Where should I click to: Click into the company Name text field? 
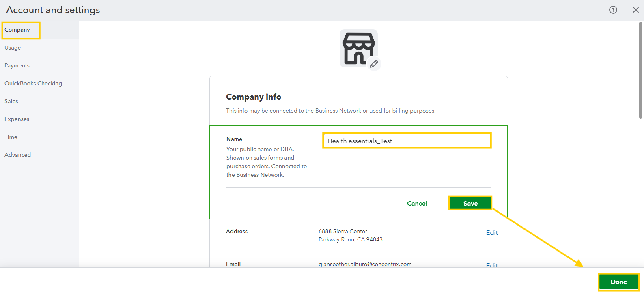point(407,141)
